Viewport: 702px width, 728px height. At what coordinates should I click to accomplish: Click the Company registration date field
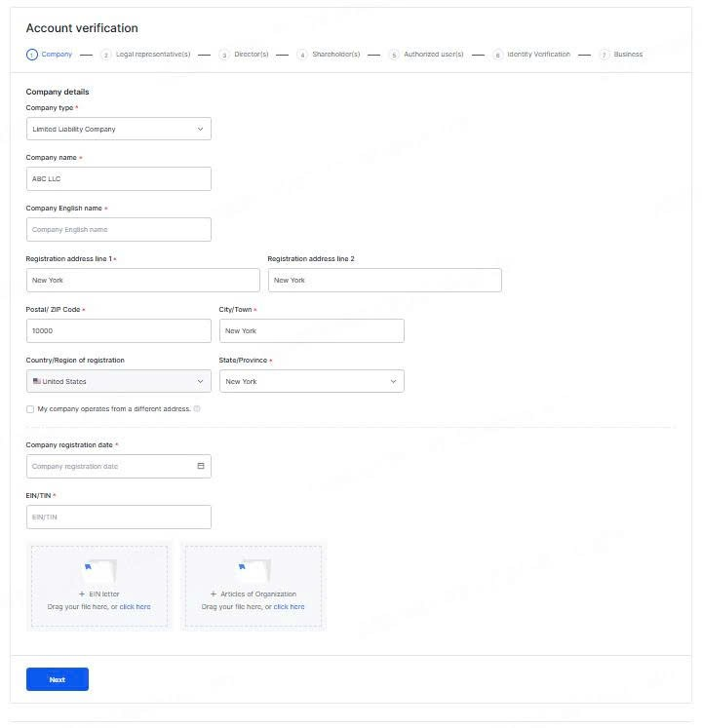[x=119, y=466]
